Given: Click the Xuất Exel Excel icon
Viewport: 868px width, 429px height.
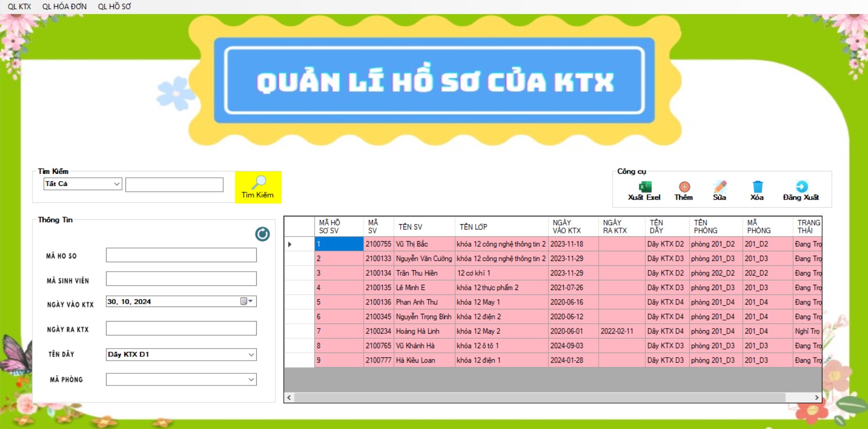Looking at the screenshot, I should tap(645, 186).
